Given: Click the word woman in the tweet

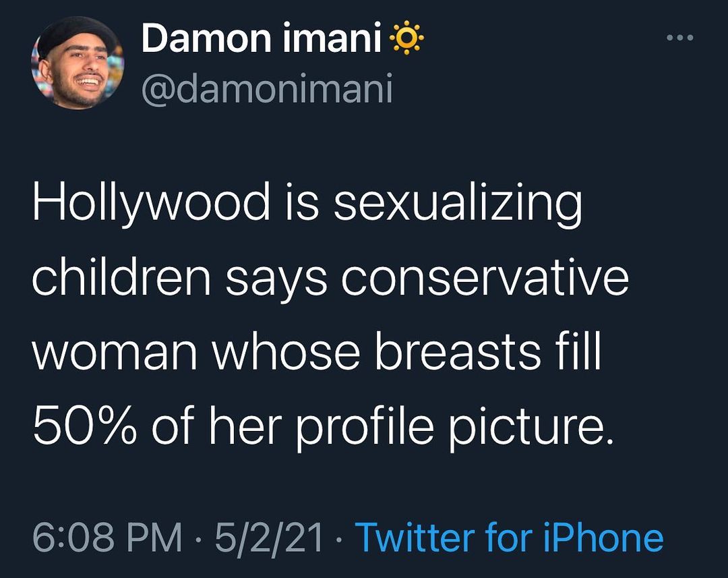Looking at the screenshot, I should (116, 353).
